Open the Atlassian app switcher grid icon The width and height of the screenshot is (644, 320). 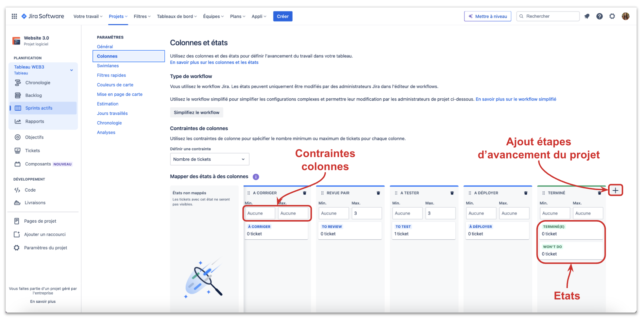(x=14, y=16)
